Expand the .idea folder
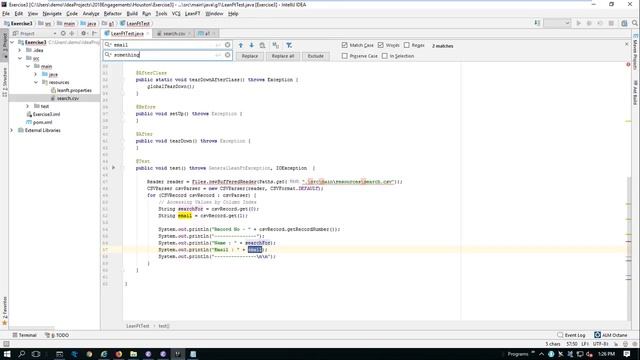 20,50
